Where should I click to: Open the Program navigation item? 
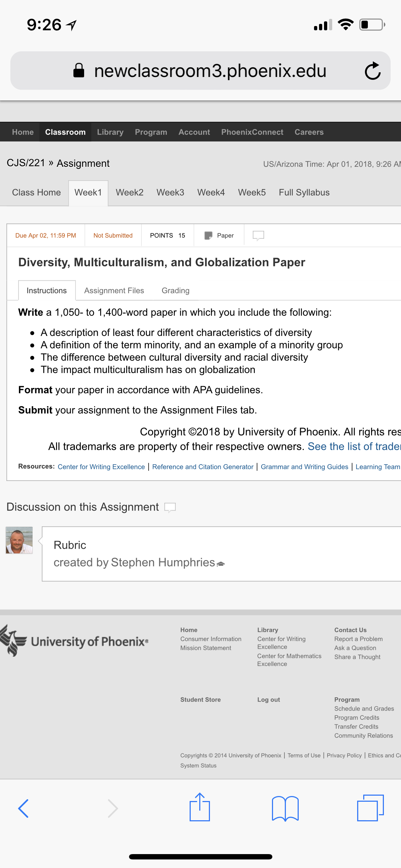point(151,132)
